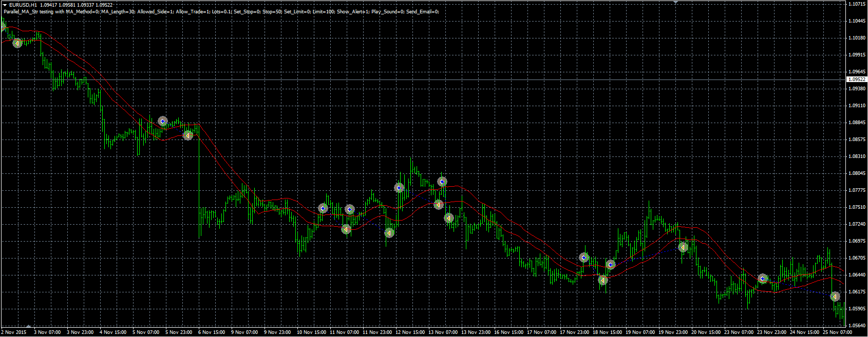The image size is (868, 337).
Task: Click the 25 Nov 07:00 time label
Action: click(837, 332)
